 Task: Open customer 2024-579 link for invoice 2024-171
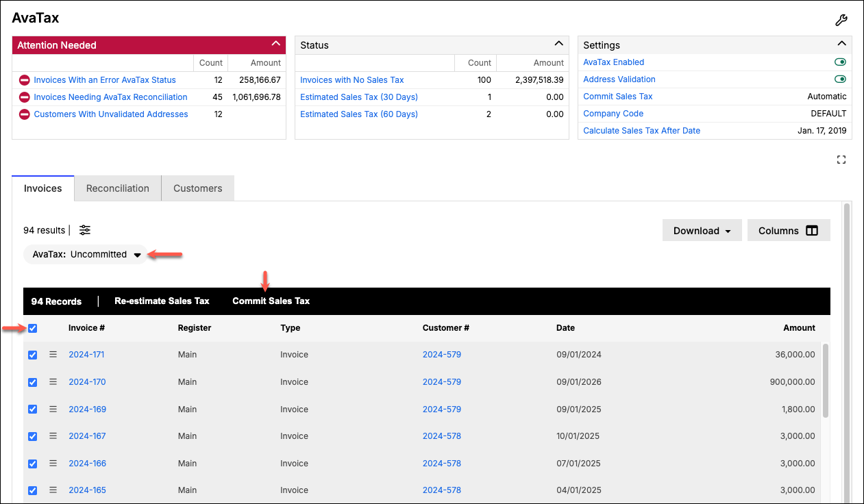[442, 355]
